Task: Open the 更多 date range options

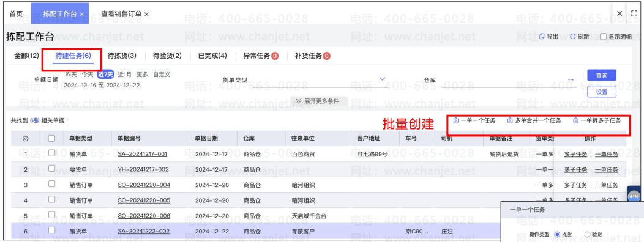Action: coord(142,75)
